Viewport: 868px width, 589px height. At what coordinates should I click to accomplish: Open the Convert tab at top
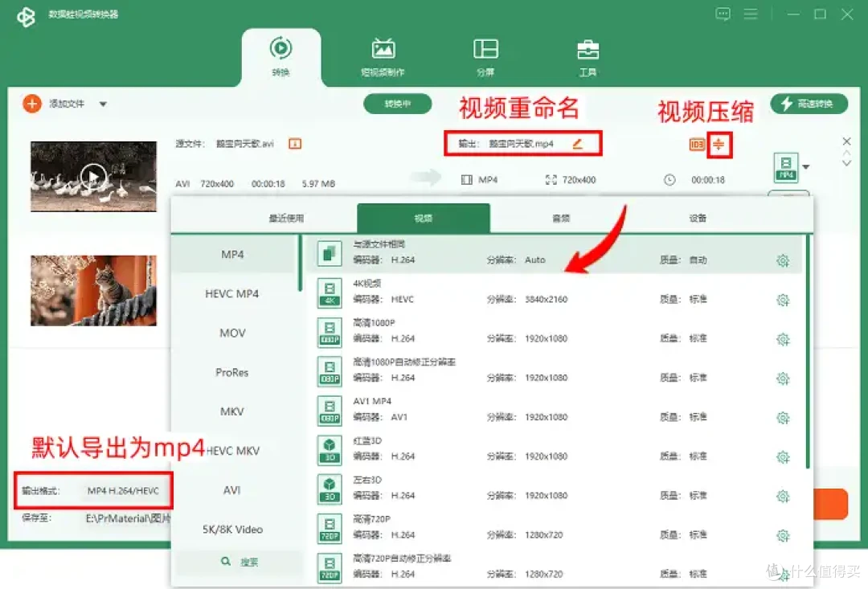click(x=280, y=57)
